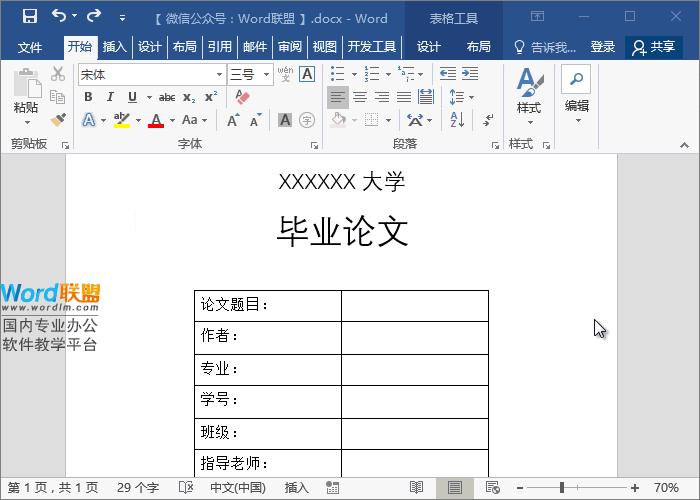Collapse the ribbon with the up arrow
The image size is (700, 500).
click(x=684, y=145)
